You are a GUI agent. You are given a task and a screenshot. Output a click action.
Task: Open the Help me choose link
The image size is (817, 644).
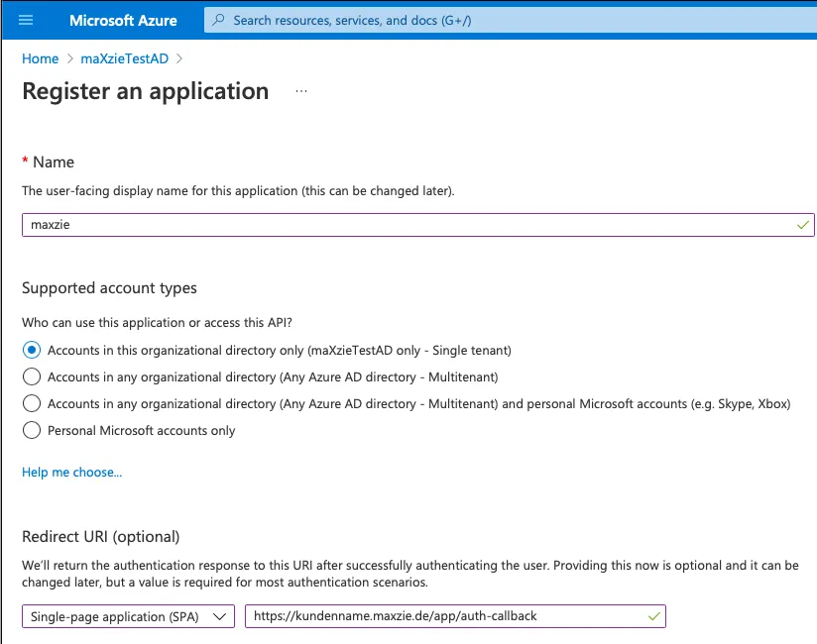coord(71,472)
